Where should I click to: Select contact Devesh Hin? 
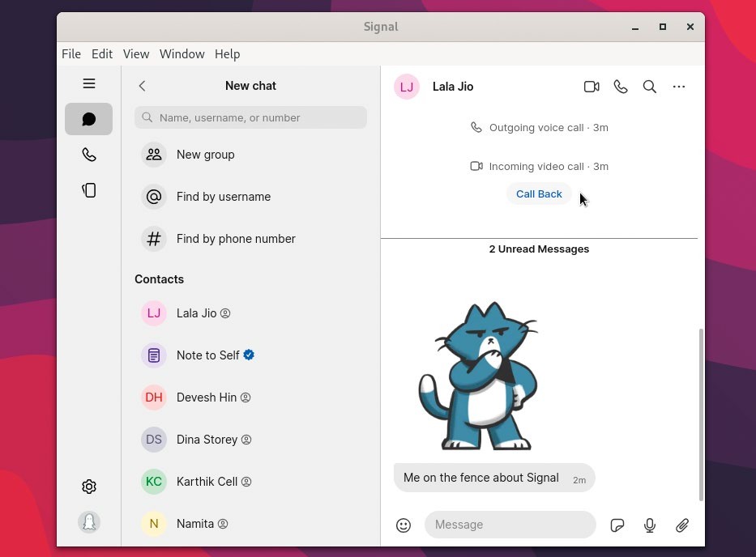250,398
